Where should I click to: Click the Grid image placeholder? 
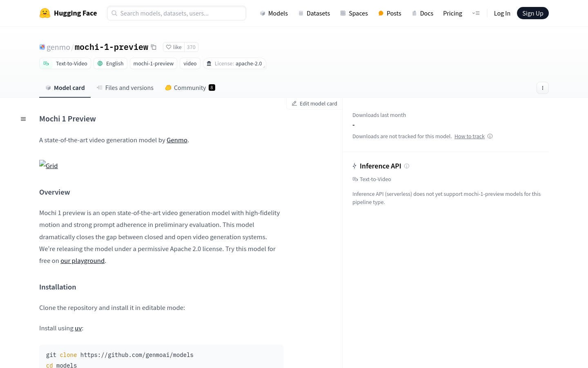point(48,164)
